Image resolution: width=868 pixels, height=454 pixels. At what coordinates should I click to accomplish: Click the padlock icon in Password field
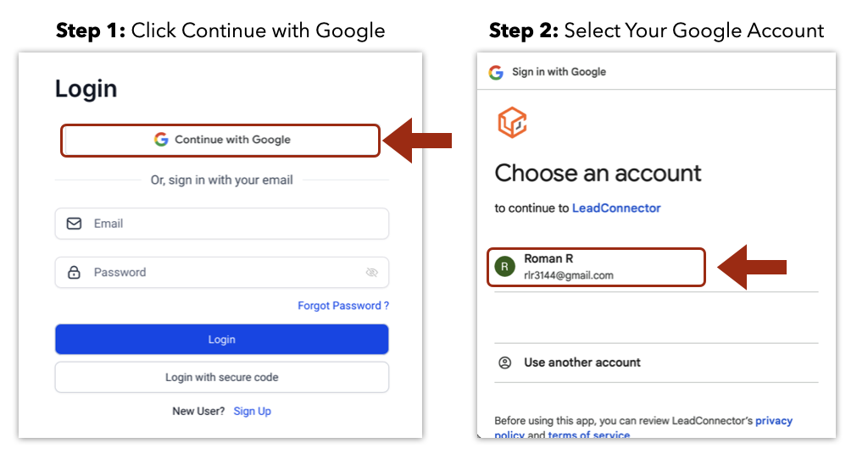tap(75, 272)
